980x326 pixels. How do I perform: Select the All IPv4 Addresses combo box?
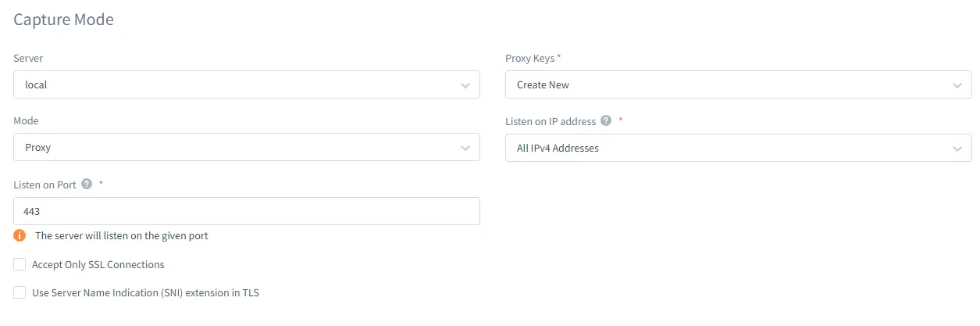click(739, 148)
